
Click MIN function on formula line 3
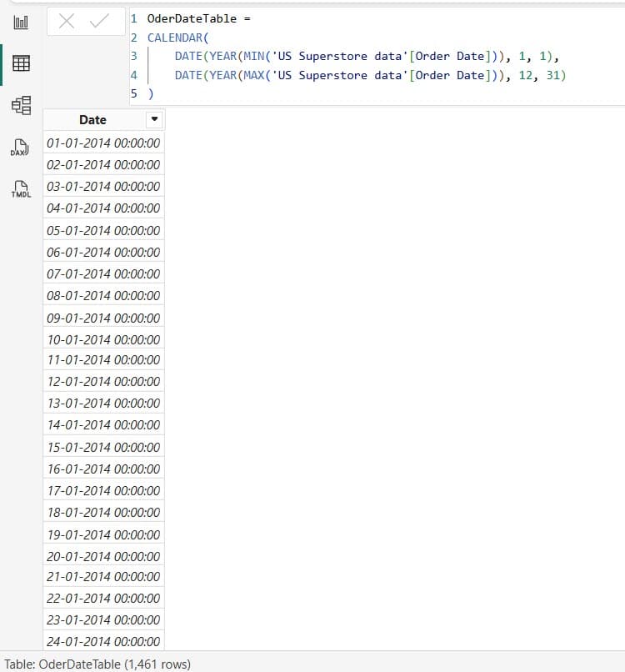pyautogui.click(x=253, y=56)
